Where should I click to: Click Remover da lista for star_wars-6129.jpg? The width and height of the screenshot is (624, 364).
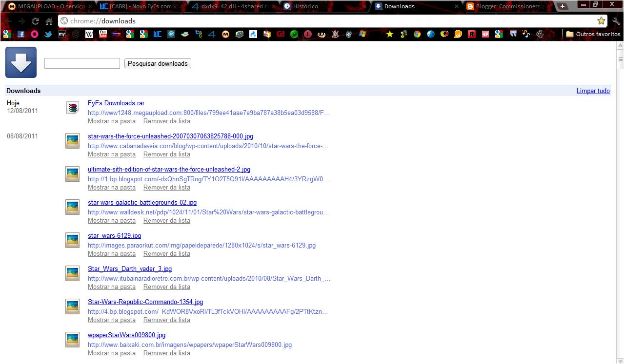(167, 253)
